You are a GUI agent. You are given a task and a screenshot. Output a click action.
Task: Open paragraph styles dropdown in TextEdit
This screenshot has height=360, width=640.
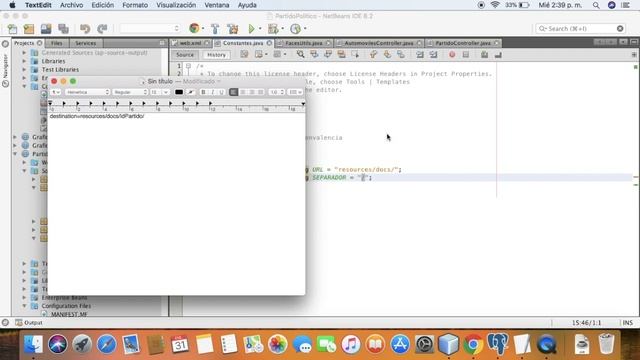(56, 92)
